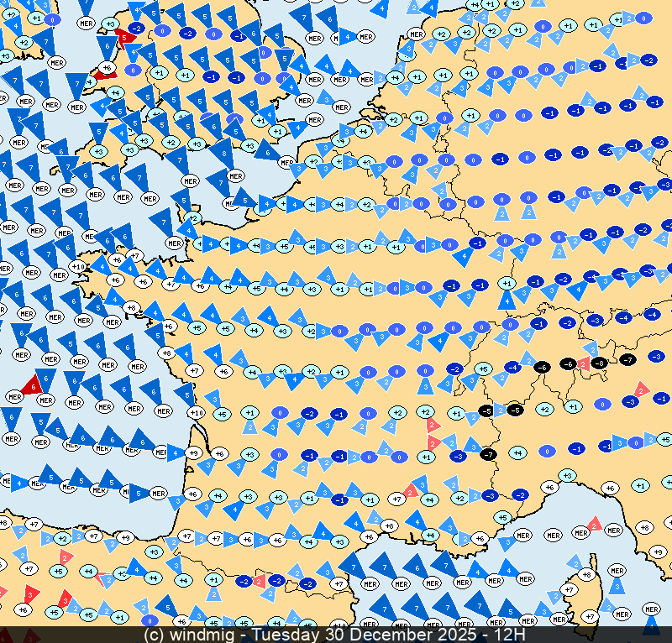Screen dimensions: 672x643
Task: Select the black -7 oval below red arrows
Action: (x=489, y=454)
